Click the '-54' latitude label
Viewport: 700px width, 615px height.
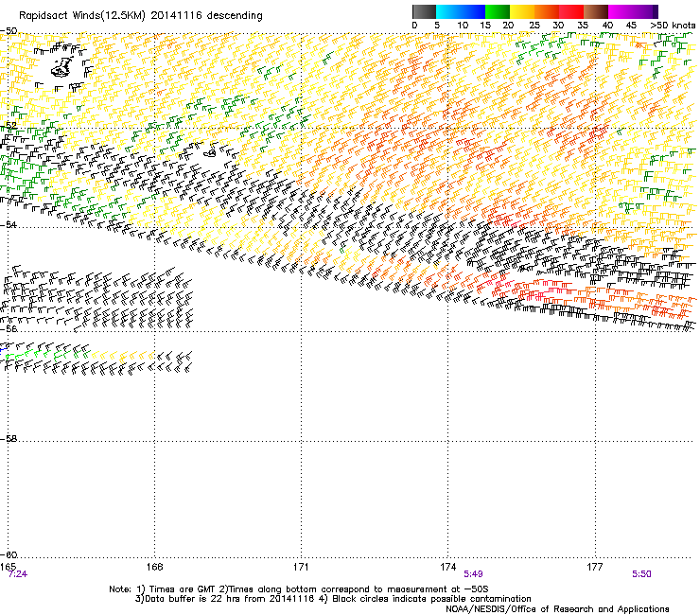[9, 224]
